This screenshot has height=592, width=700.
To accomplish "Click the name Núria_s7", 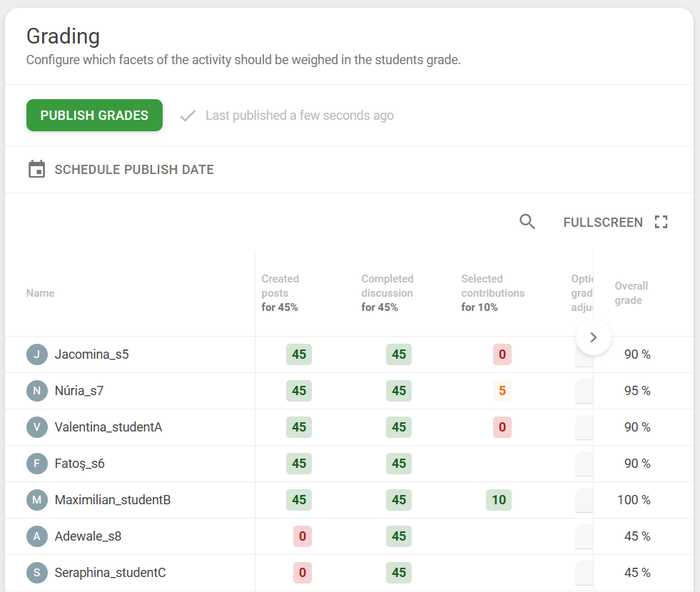I will point(79,391).
